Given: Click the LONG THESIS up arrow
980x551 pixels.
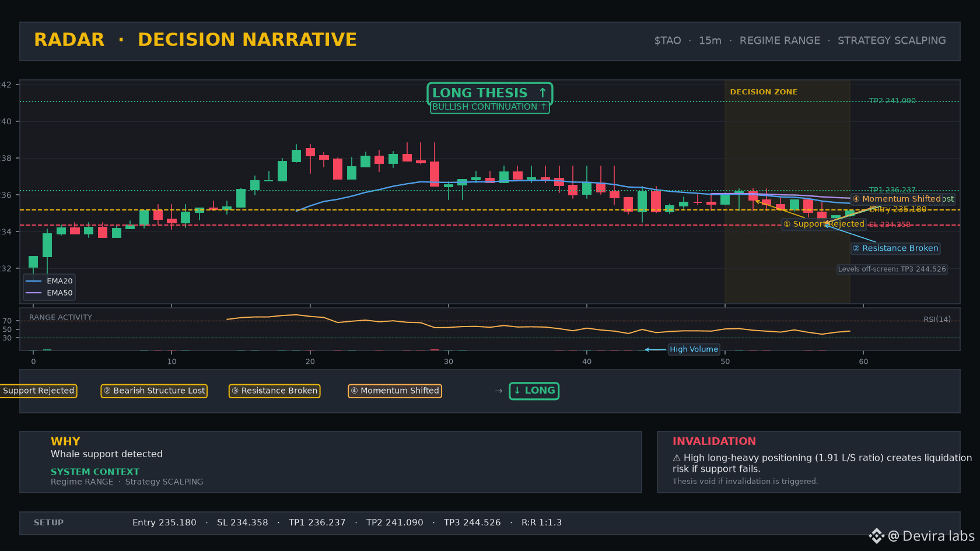Looking at the screenshot, I should pos(542,93).
